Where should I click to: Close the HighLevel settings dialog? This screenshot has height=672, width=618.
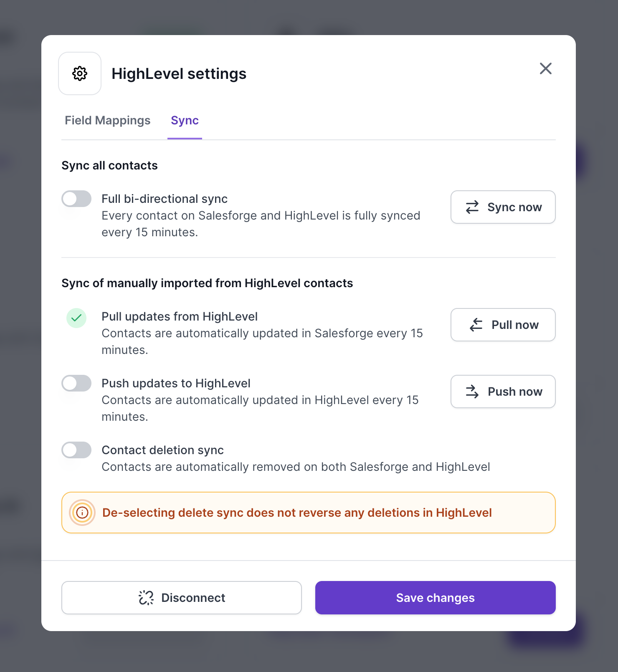545,68
